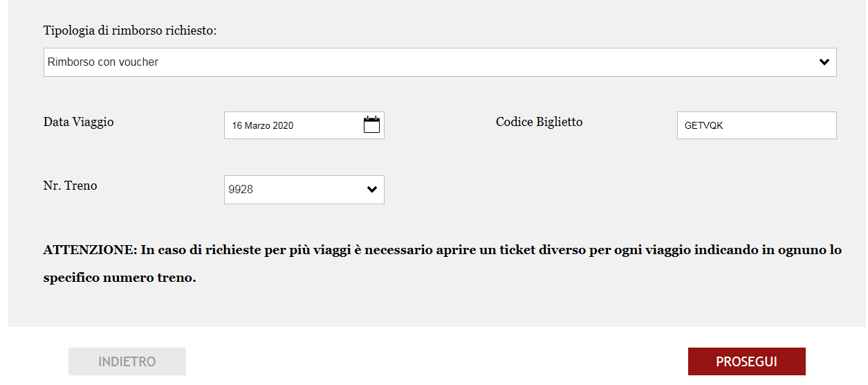Click the PROSEGUI button
The image size is (868, 385).
coord(747,361)
